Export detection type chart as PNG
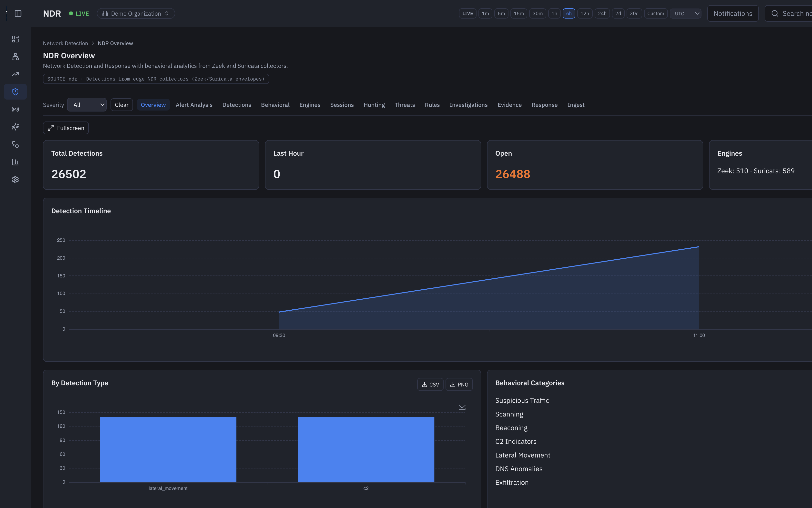 (x=459, y=384)
